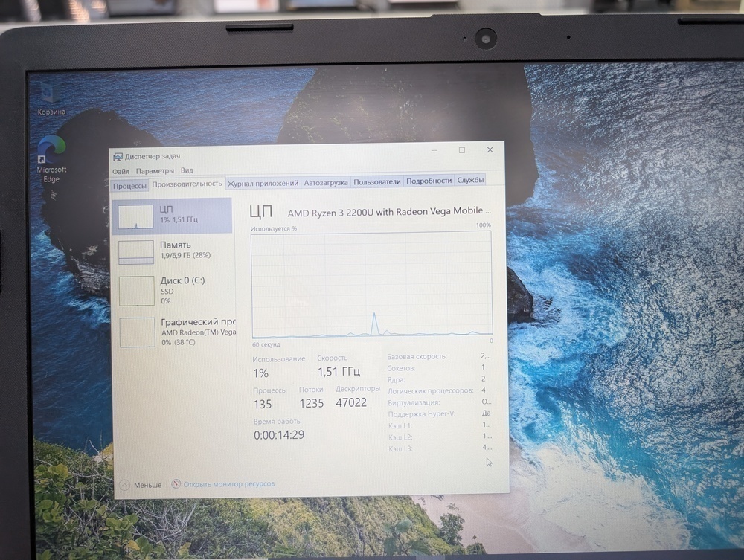Open the Recycle Bin (Корзина) desktop icon
The height and width of the screenshot is (560, 744).
(51, 99)
